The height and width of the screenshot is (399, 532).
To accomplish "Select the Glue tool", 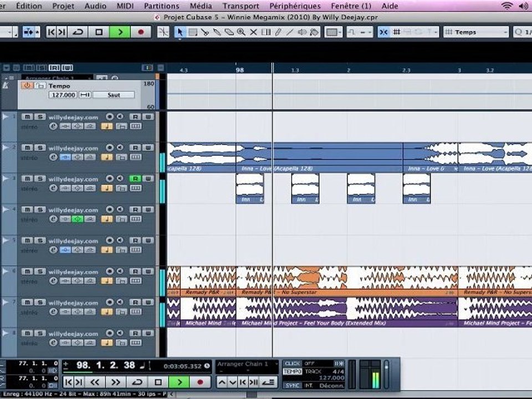I will (x=217, y=32).
